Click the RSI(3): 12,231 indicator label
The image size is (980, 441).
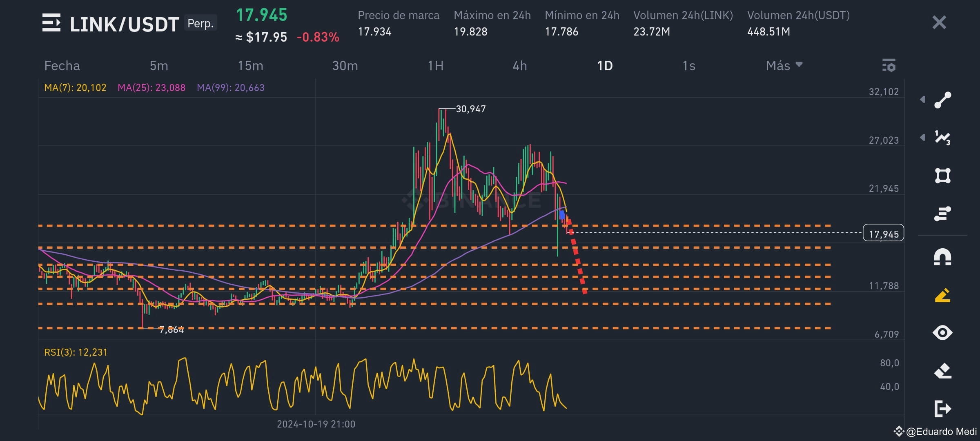(76, 352)
